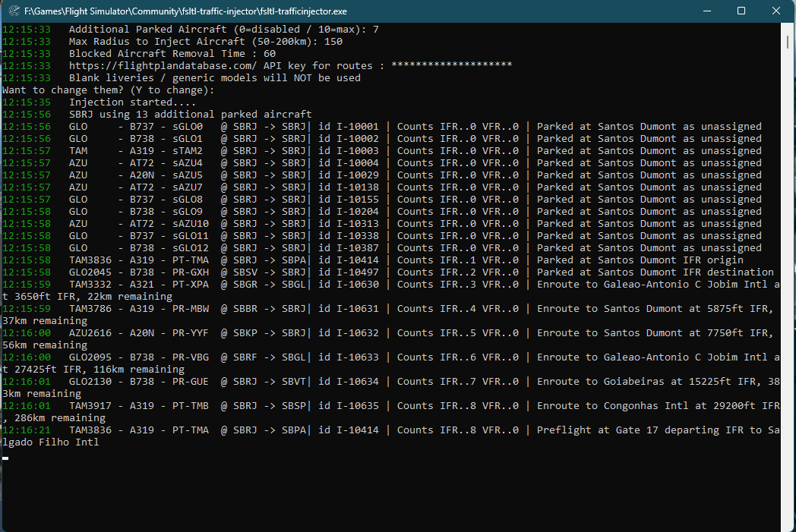Click the maximize button
Screen dimensions: 796x532
[x=740, y=11]
